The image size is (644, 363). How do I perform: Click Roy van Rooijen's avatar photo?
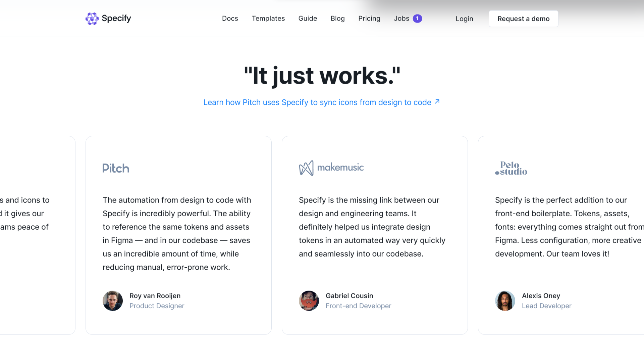[113, 301]
